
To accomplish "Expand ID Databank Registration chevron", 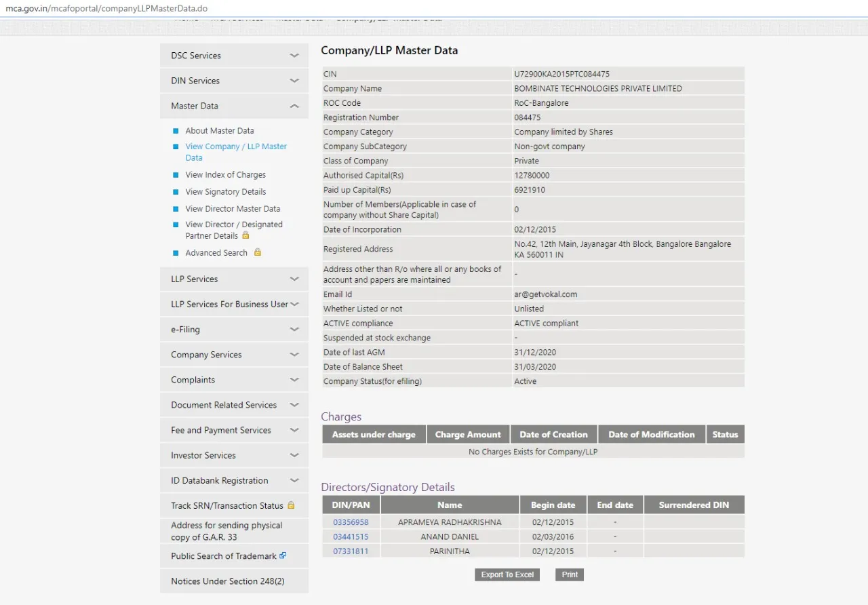I will pos(294,480).
